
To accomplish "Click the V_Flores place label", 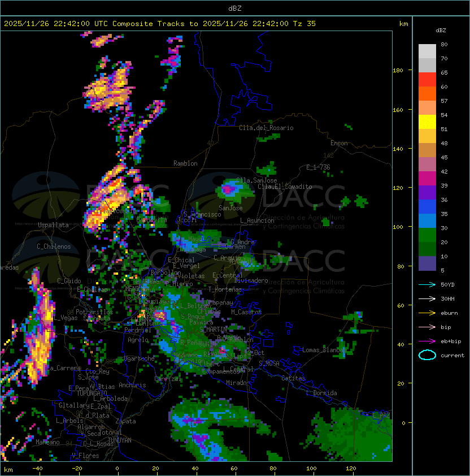I will pyautogui.click(x=85, y=456).
